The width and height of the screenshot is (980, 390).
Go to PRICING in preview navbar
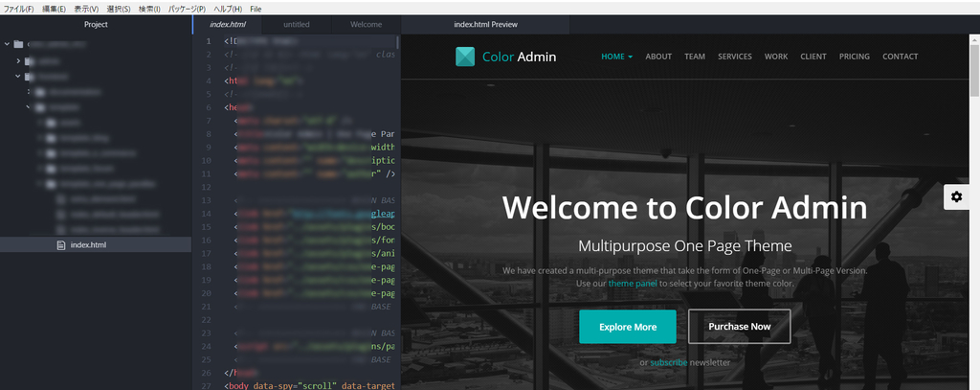pyautogui.click(x=855, y=57)
